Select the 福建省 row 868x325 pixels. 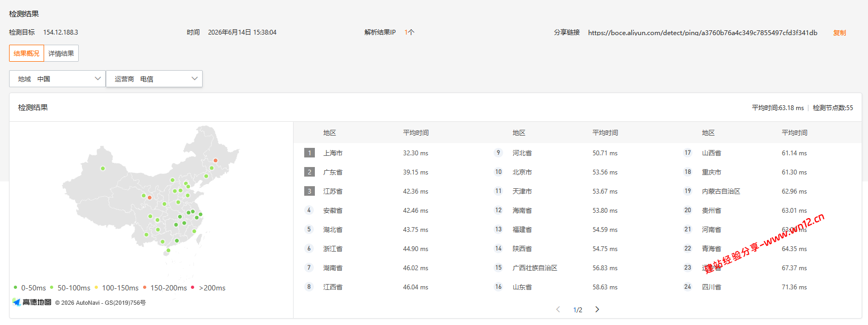point(578,229)
